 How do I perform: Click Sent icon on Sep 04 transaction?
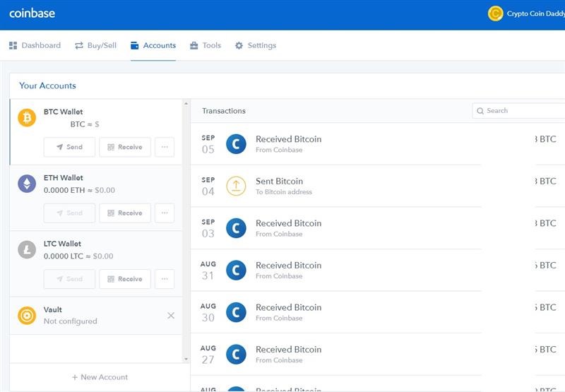pos(236,186)
